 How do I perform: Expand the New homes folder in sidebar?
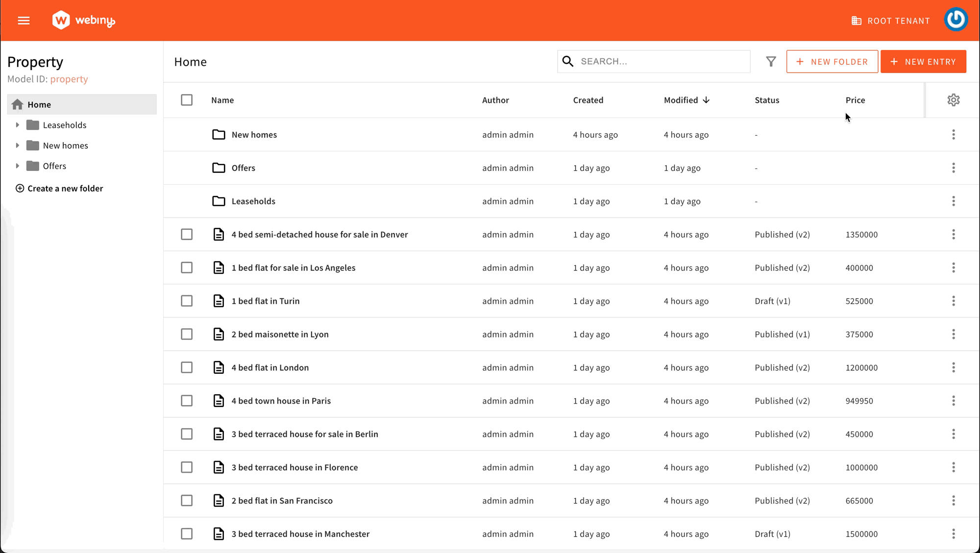tap(18, 145)
